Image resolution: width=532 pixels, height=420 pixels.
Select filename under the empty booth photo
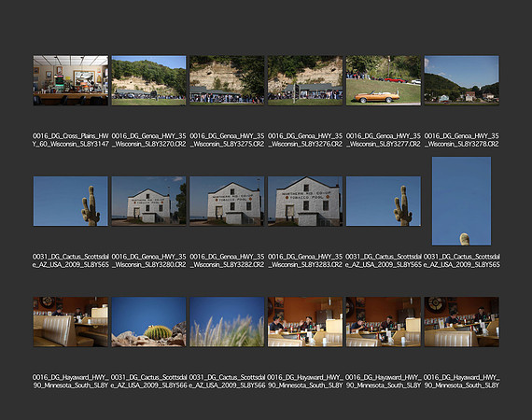click(x=71, y=382)
